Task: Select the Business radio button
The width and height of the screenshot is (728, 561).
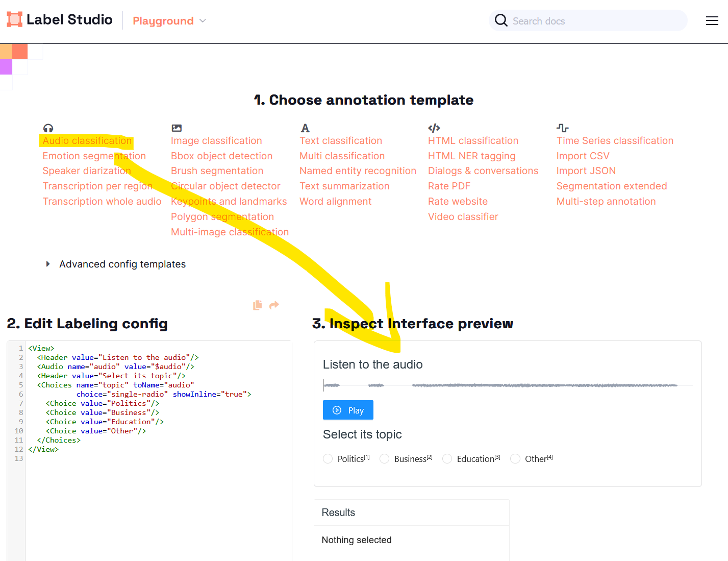Action: coord(384,458)
